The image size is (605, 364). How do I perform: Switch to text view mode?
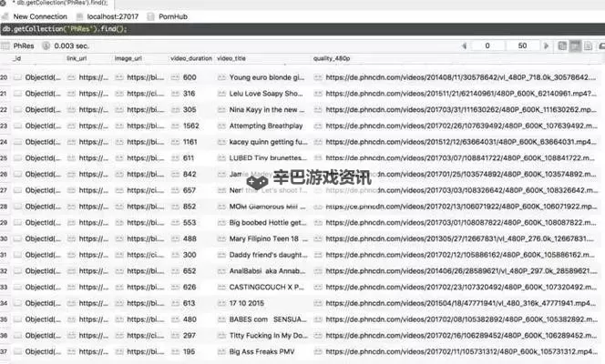[x=588, y=46]
